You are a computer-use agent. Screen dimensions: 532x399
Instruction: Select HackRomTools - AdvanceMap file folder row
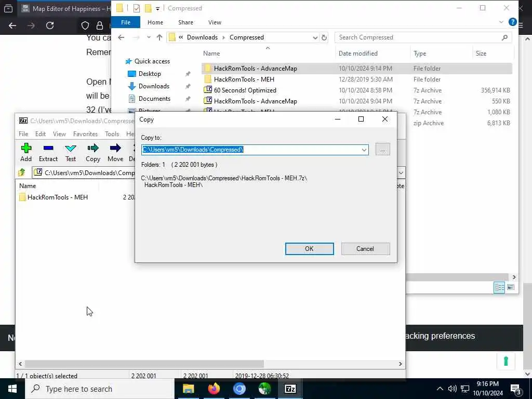(357, 68)
